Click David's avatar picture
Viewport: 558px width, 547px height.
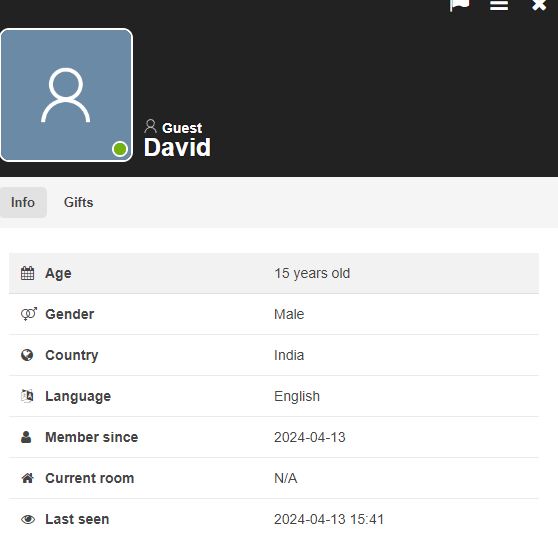click(x=66, y=95)
